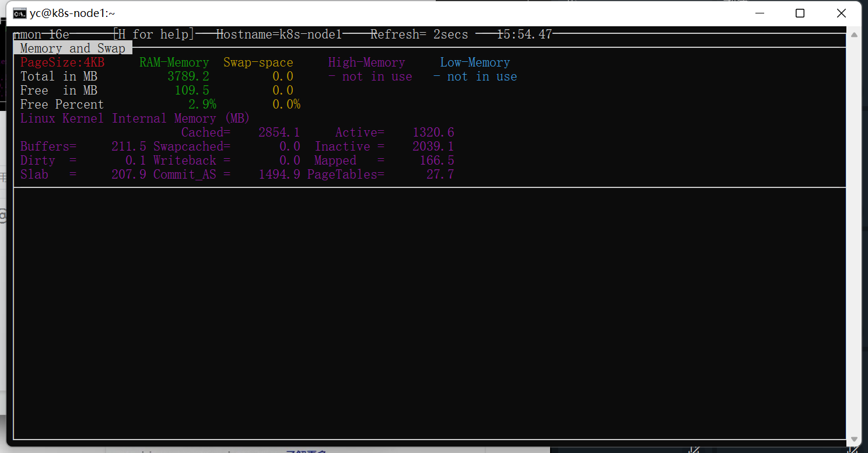Click the Commit_AS = label
The height and width of the screenshot is (453, 868).
point(192,175)
